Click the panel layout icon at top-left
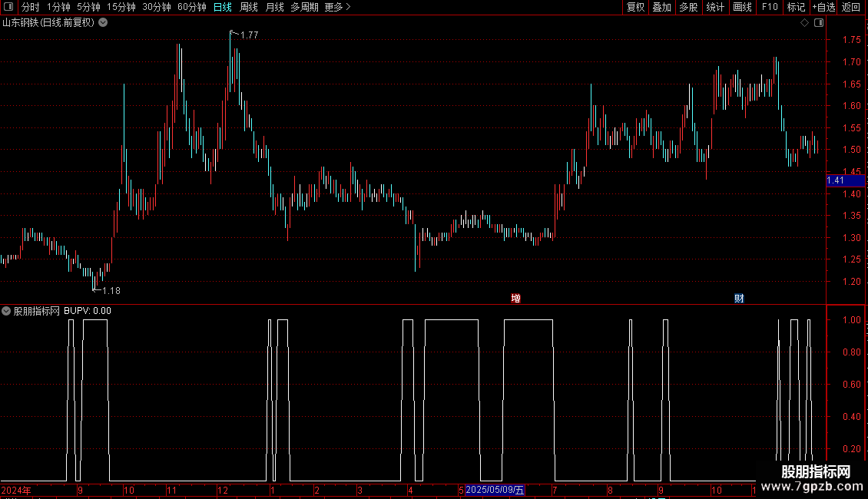Image resolution: width=868 pixels, height=499 pixels. (x=8, y=7)
